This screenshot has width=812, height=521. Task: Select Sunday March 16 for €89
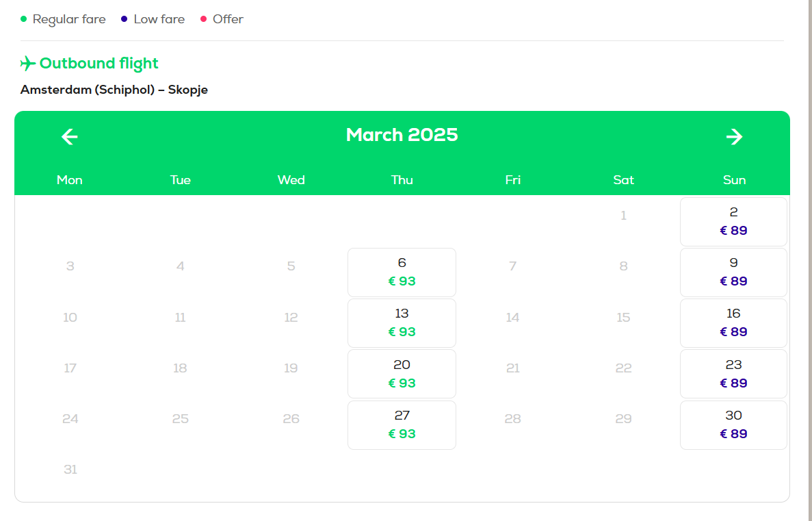733,323
